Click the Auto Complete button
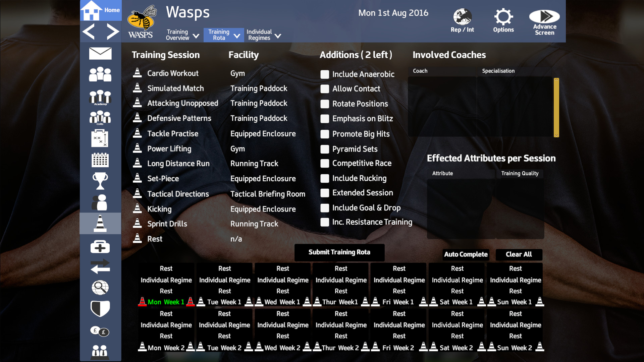 click(x=466, y=255)
